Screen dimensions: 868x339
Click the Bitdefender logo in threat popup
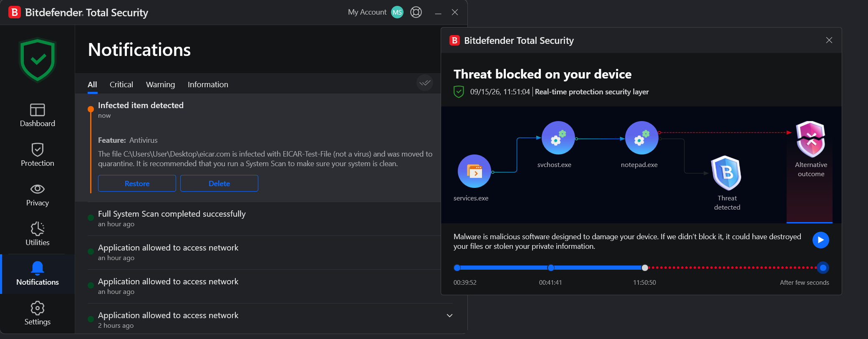[x=454, y=40]
